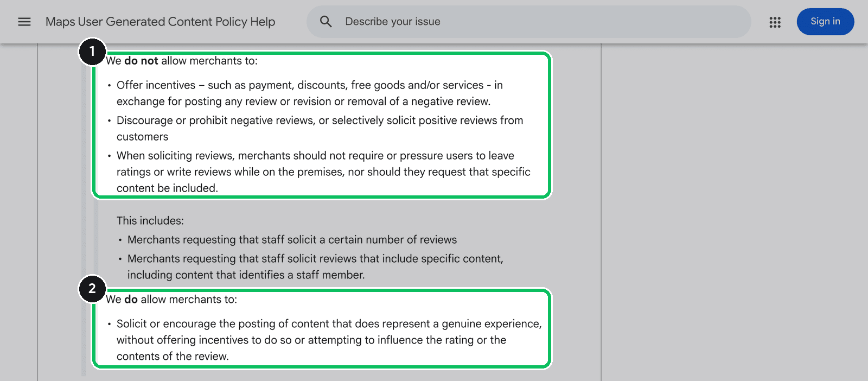The width and height of the screenshot is (868, 381).
Task: Click the 'Maps User Generated Content Policy Help' title
Action: tap(160, 22)
